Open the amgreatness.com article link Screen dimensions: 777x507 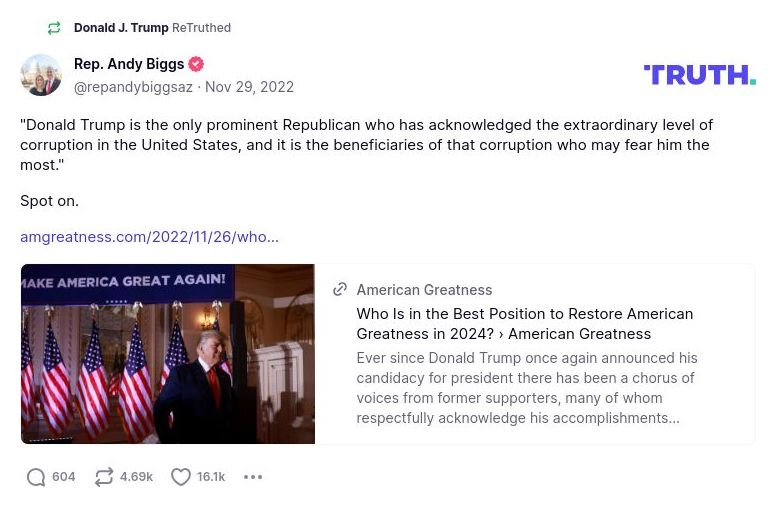pos(149,237)
